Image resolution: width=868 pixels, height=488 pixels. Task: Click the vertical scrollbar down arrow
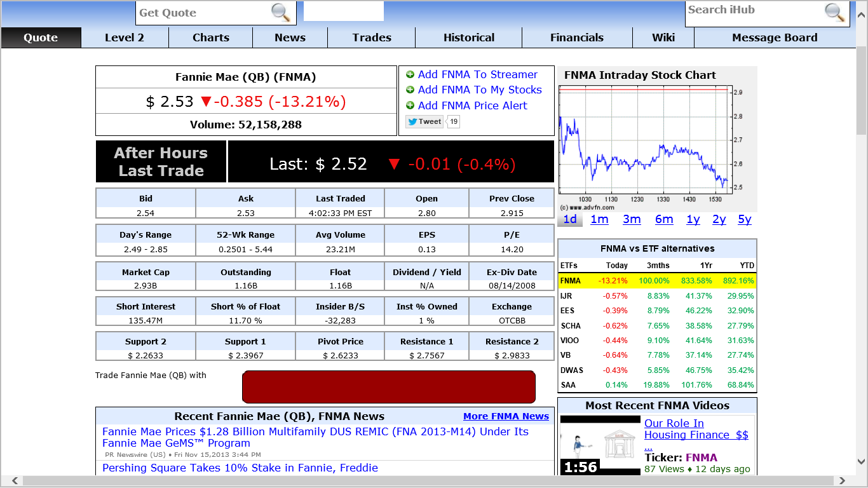point(862,463)
